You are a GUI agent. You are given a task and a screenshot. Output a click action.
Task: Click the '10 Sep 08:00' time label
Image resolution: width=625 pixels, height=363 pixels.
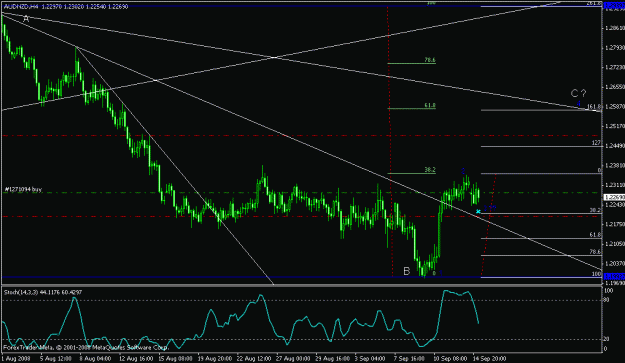[450, 359]
